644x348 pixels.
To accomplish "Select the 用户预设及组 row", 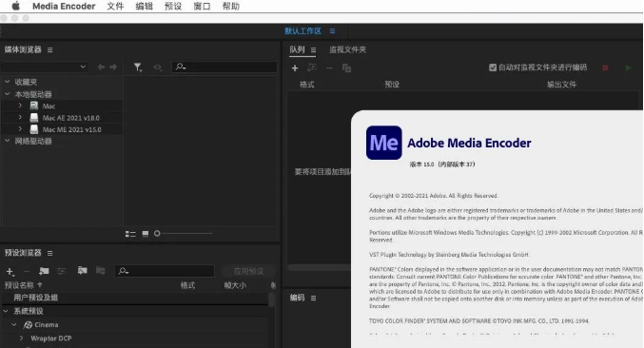I will (135, 298).
